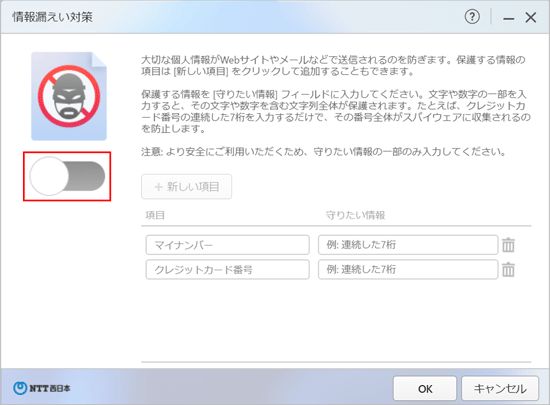Click the 情報漏えい対策 window title
The image size is (550, 405).
point(53,17)
